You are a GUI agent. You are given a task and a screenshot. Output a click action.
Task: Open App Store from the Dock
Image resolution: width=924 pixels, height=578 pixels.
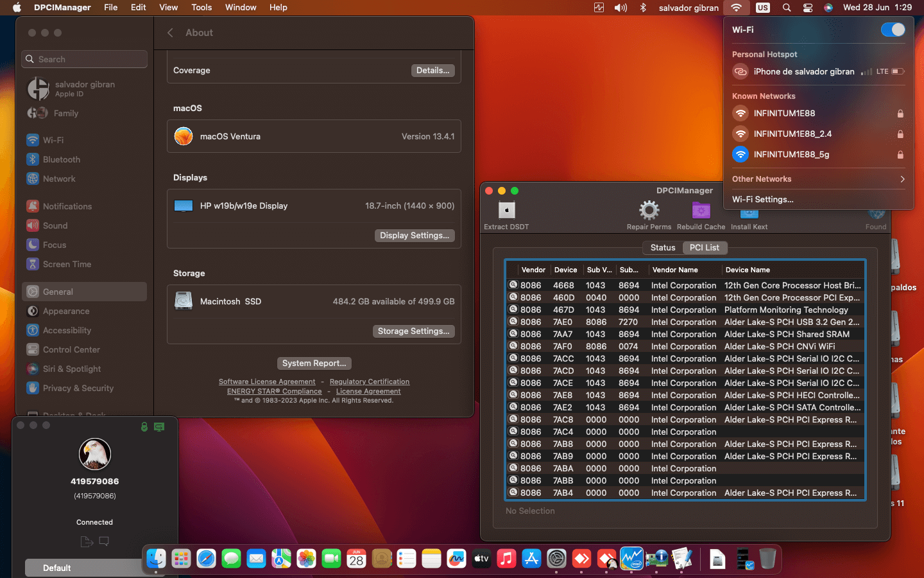(531, 559)
